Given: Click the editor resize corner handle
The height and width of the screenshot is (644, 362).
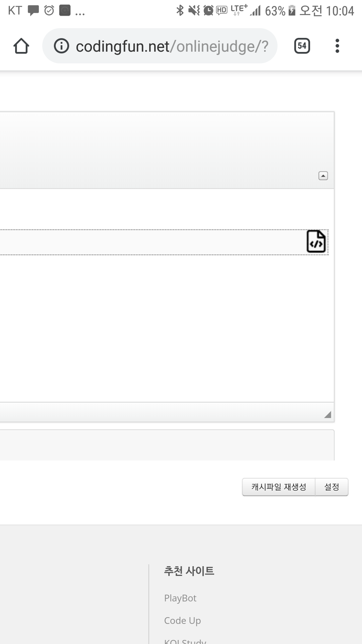Looking at the screenshot, I should click(327, 415).
